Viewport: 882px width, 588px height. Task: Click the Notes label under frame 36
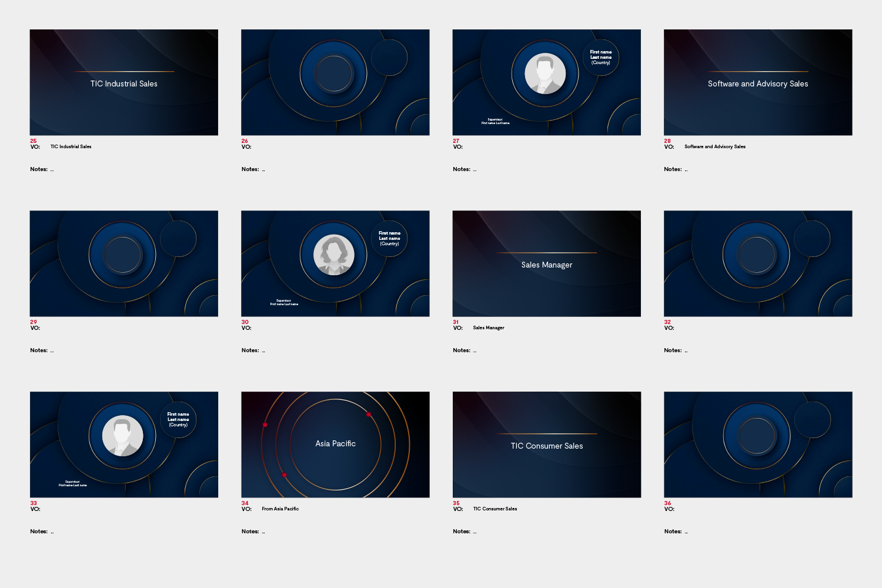[673, 532]
